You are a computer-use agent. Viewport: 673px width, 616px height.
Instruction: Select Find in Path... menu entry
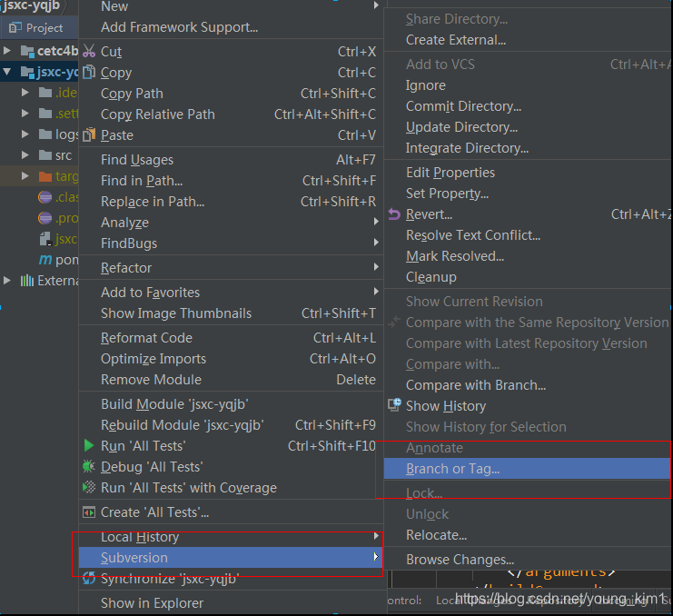point(231,181)
